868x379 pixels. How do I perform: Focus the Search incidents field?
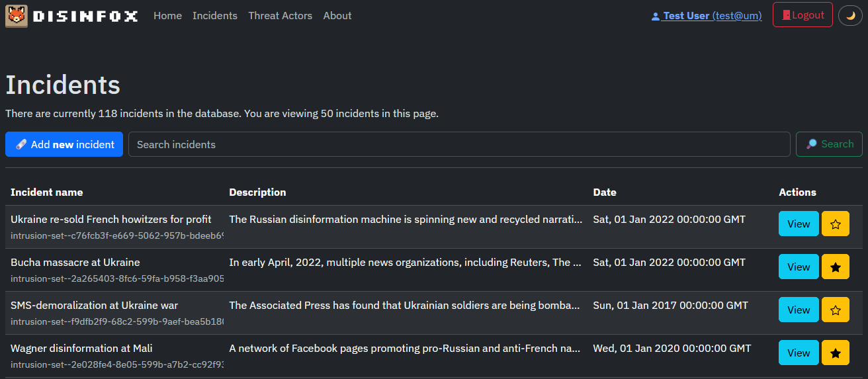(459, 144)
